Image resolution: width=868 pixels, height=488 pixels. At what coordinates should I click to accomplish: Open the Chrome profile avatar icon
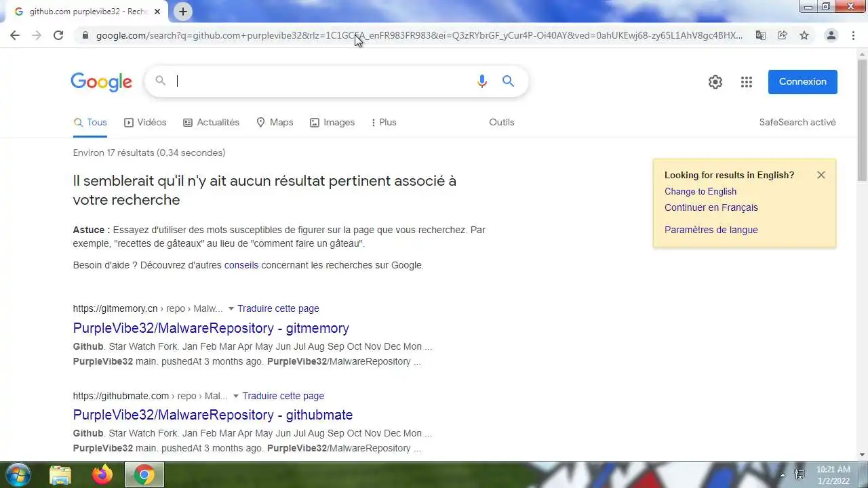tap(831, 35)
